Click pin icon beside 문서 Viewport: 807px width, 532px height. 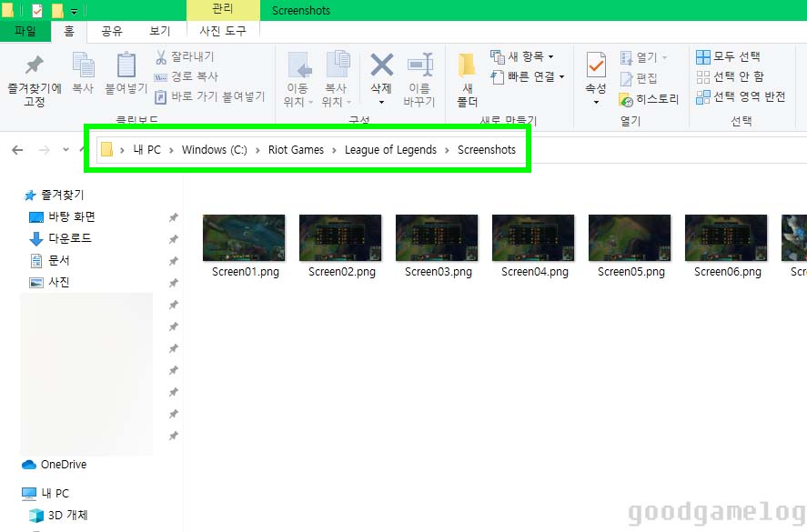coord(174,261)
